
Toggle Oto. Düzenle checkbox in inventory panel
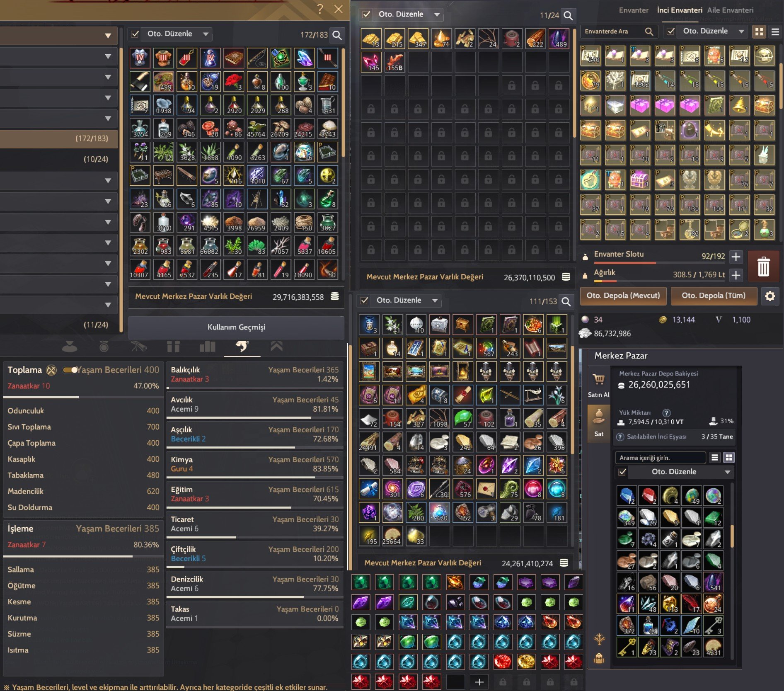tap(671, 32)
